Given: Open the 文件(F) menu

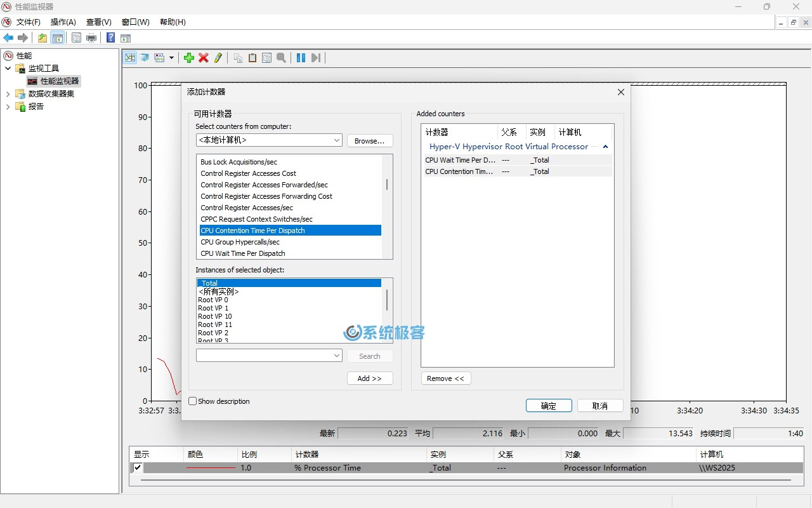Looking at the screenshot, I should click(29, 22).
